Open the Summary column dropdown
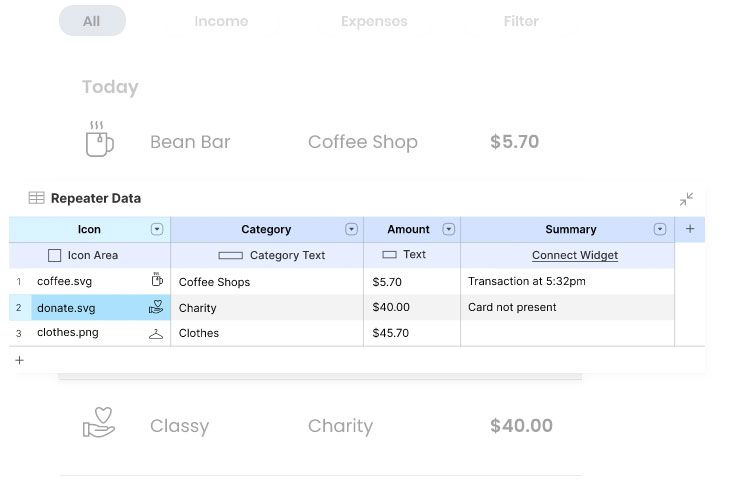The image size is (730, 502). [660, 229]
